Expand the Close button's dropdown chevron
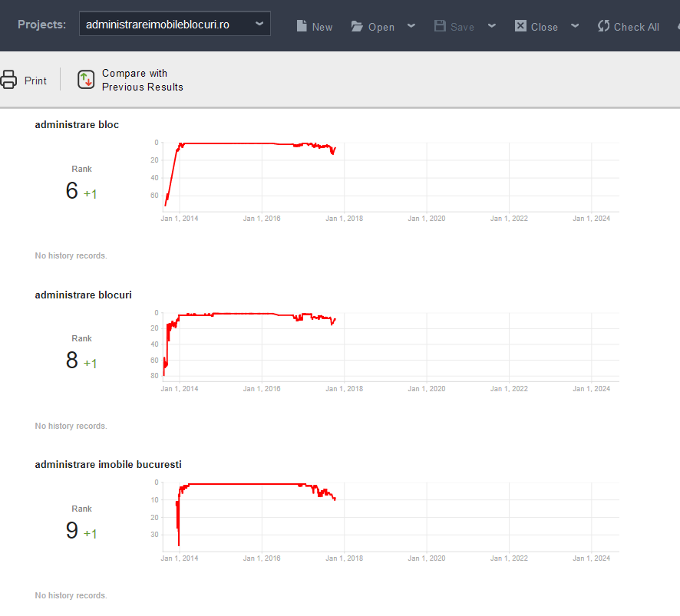Image resolution: width=680 pixels, height=616 pixels. 575,25
